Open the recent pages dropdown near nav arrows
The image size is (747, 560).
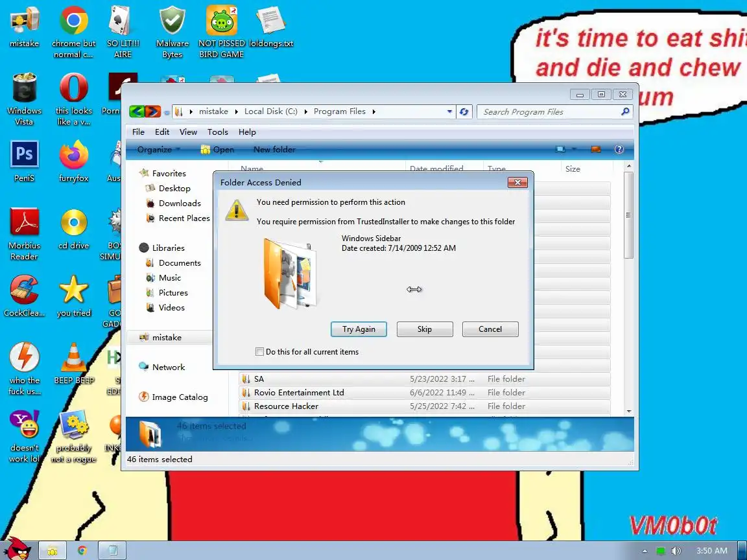(x=167, y=113)
